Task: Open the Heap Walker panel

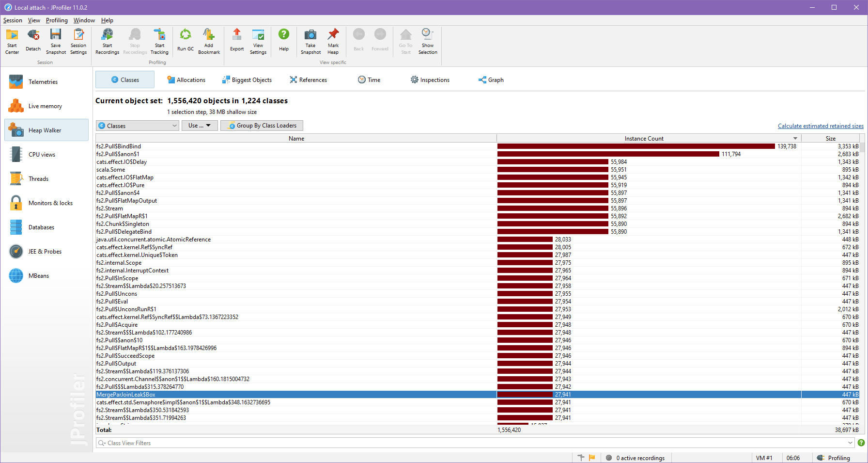Action: pyautogui.click(x=45, y=130)
